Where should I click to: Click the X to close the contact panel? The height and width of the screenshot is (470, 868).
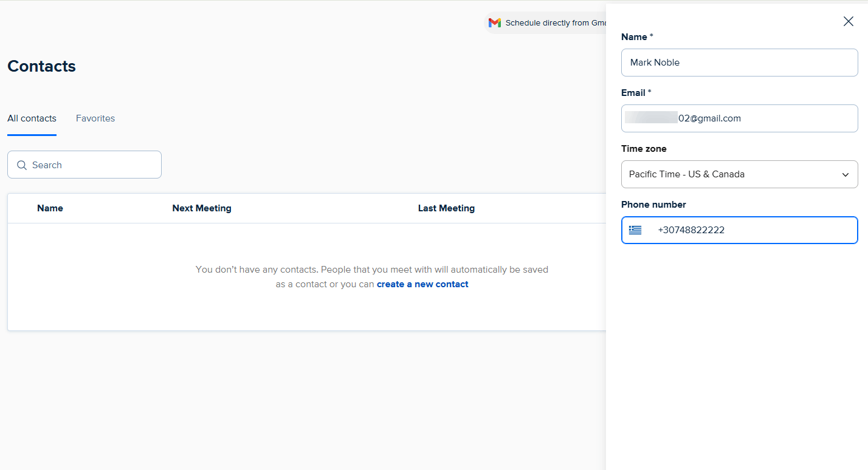pyautogui.click(x=849, y=21)
